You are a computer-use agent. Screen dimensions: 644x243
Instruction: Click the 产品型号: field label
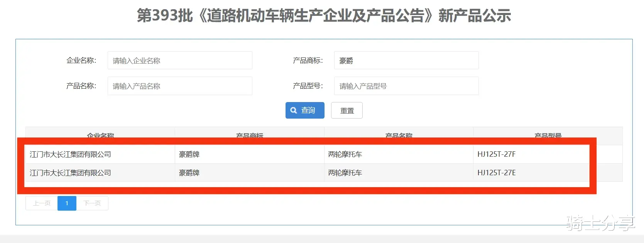(x=308, y=86)
